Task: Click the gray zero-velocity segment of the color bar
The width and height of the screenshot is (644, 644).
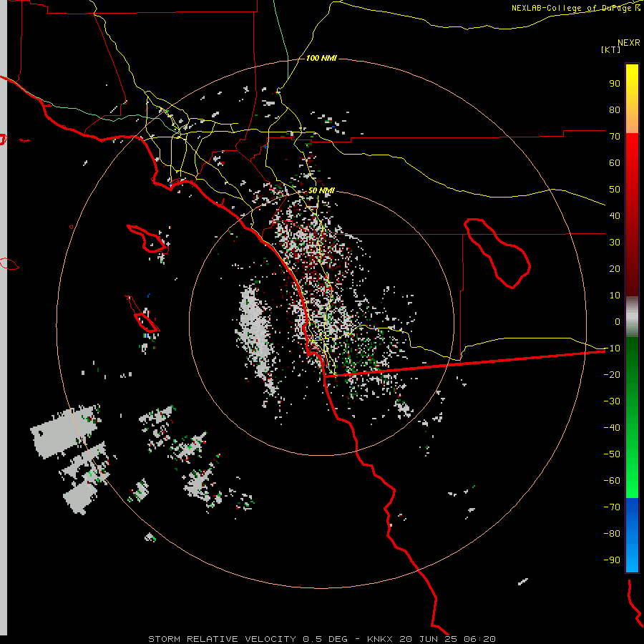Action: [x=632, y=317]
